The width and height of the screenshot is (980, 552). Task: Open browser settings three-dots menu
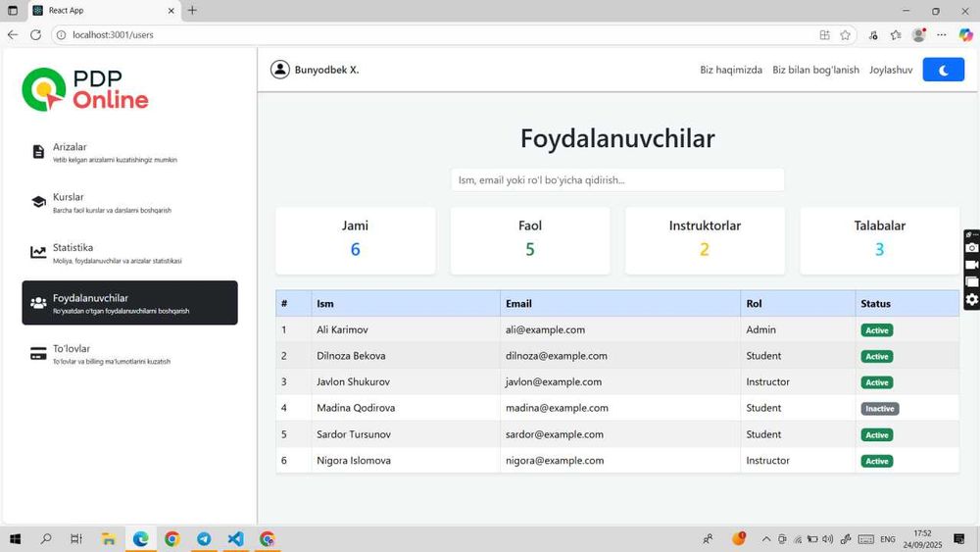[x=941, y=35]
